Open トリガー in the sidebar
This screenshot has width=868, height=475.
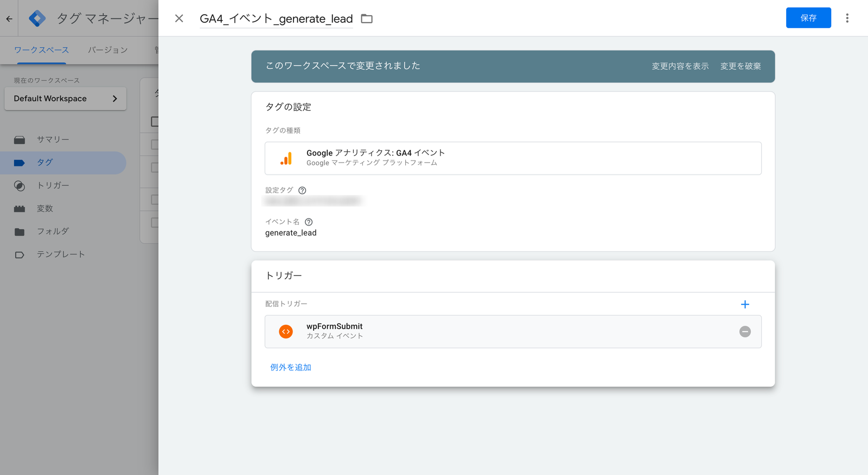click(x=63, y=185)
